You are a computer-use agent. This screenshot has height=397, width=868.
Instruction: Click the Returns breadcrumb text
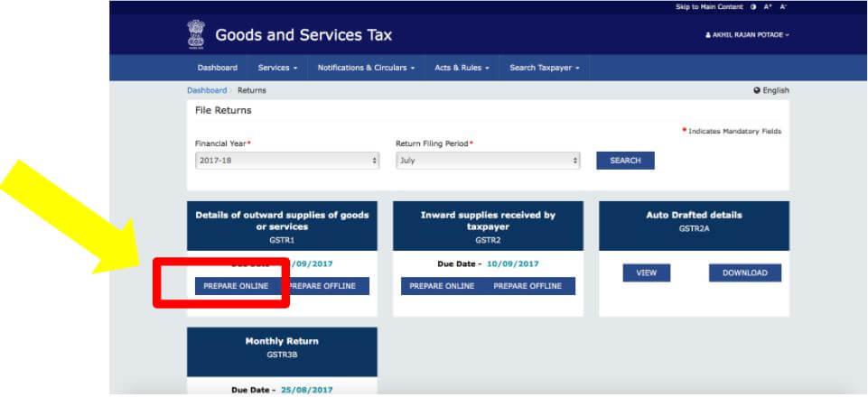click(252, 90)
